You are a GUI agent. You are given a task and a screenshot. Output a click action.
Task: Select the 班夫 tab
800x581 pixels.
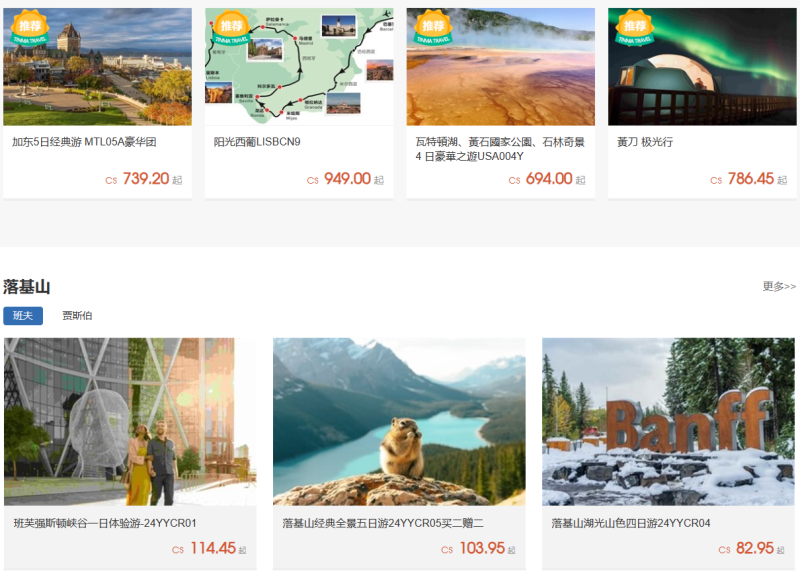pyautogui.click(x=23, y=316)
